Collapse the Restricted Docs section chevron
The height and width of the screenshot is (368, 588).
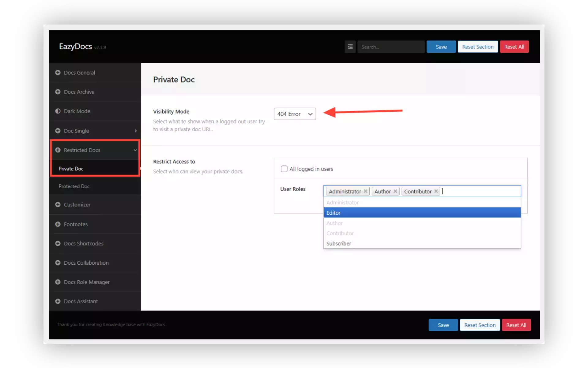[x=135, y=150]
